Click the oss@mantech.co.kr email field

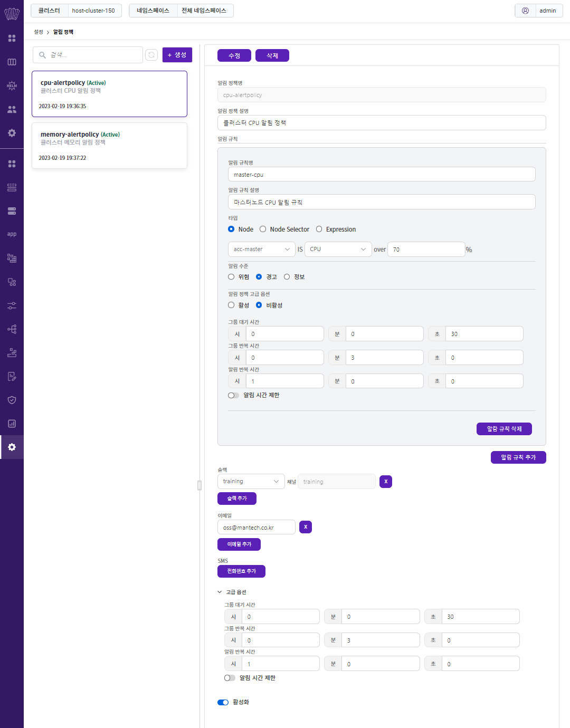pos(256,527)
